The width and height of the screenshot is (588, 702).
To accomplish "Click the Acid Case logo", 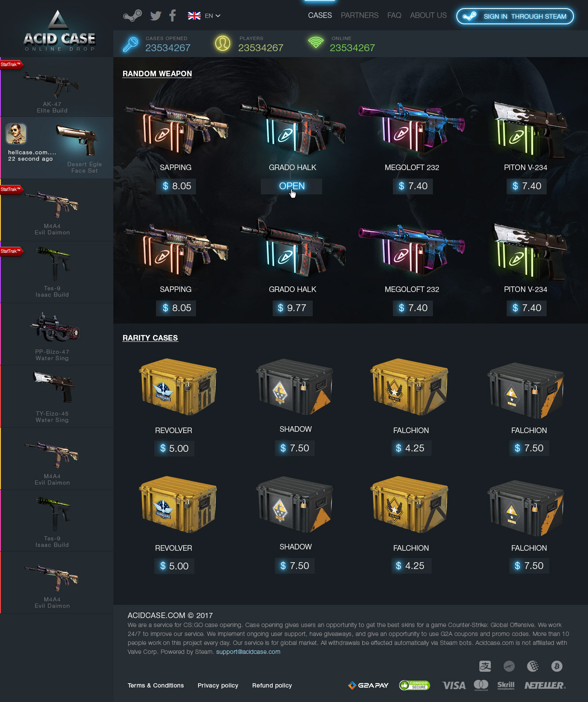I will pyautogui.click(x=59, y=31).
